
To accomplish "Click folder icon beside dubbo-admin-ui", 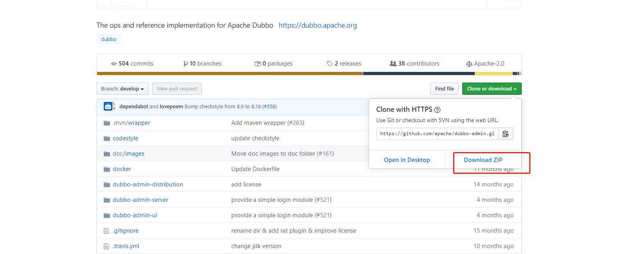I will click(106, 215).
